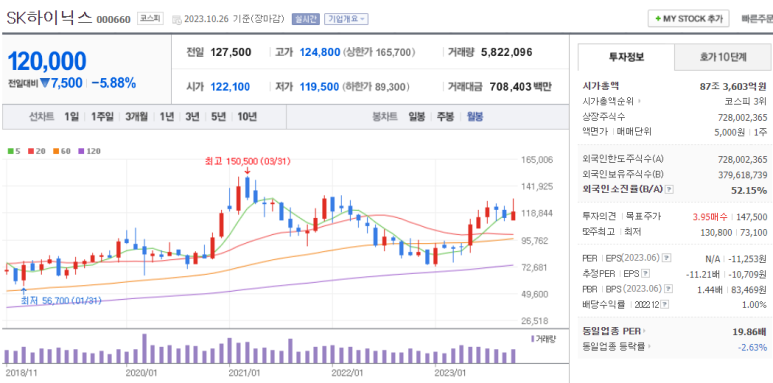Open 시가총액순위 arrow link
This screenshot has width=773, height=383.
pyautogui.click(x=639, y=102)
